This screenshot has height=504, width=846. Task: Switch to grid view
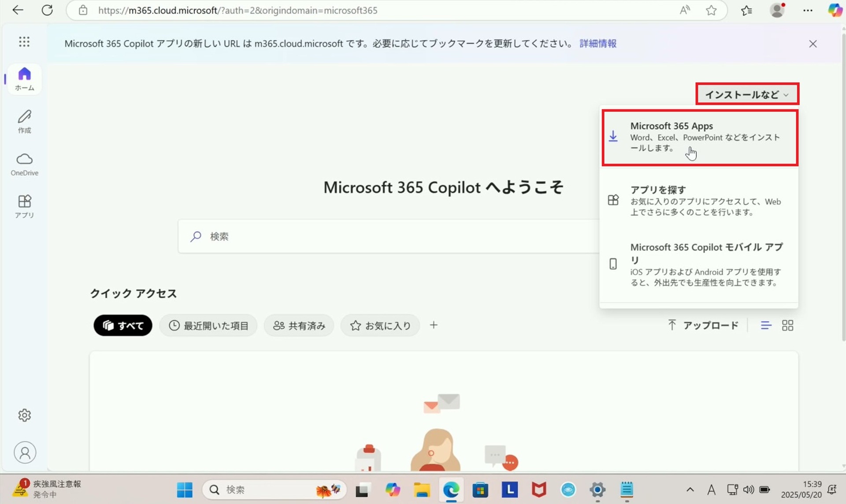tap(787, 326)
